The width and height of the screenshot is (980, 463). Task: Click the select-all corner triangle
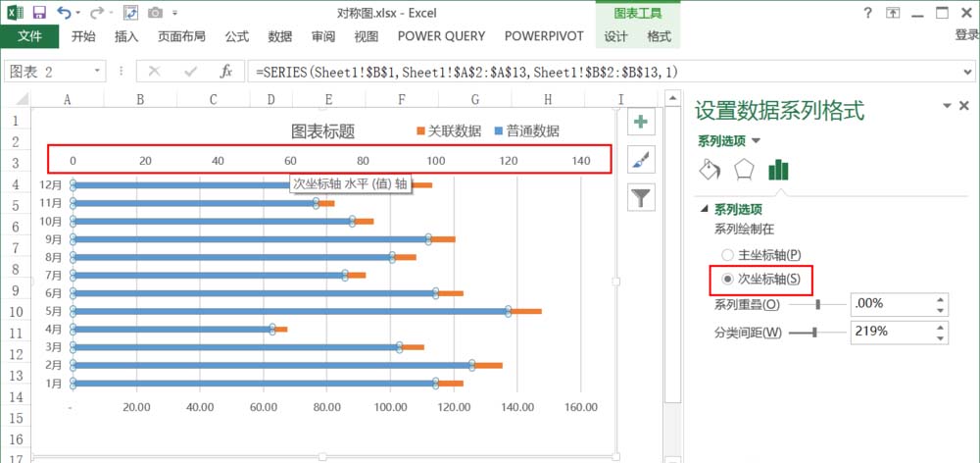[x=22, y=99]
